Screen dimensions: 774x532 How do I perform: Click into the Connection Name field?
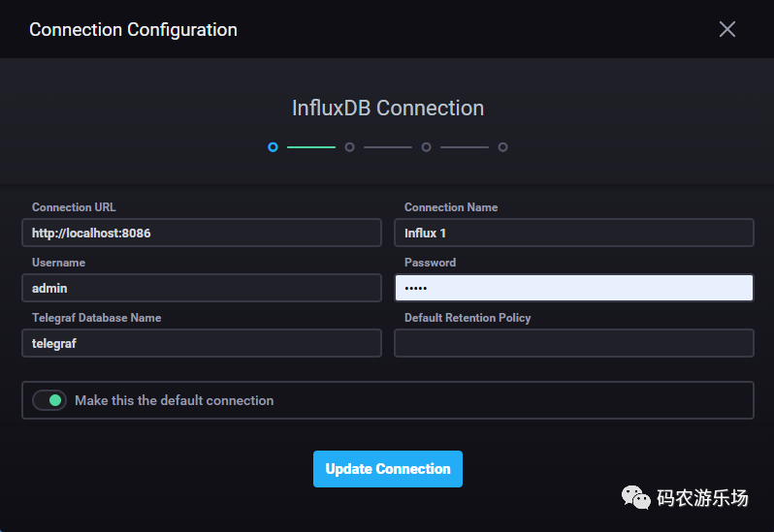coord(574,234)
